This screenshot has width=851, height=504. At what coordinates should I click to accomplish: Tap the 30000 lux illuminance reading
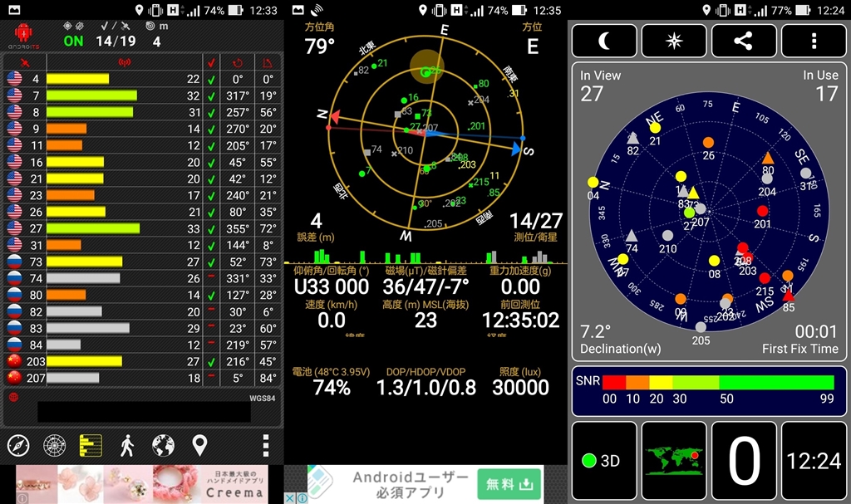tap(520, 388)
